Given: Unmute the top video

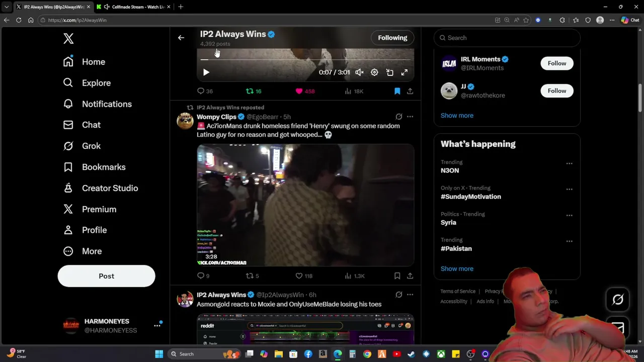Looking at the screenshot, I should tap(359, 72).
